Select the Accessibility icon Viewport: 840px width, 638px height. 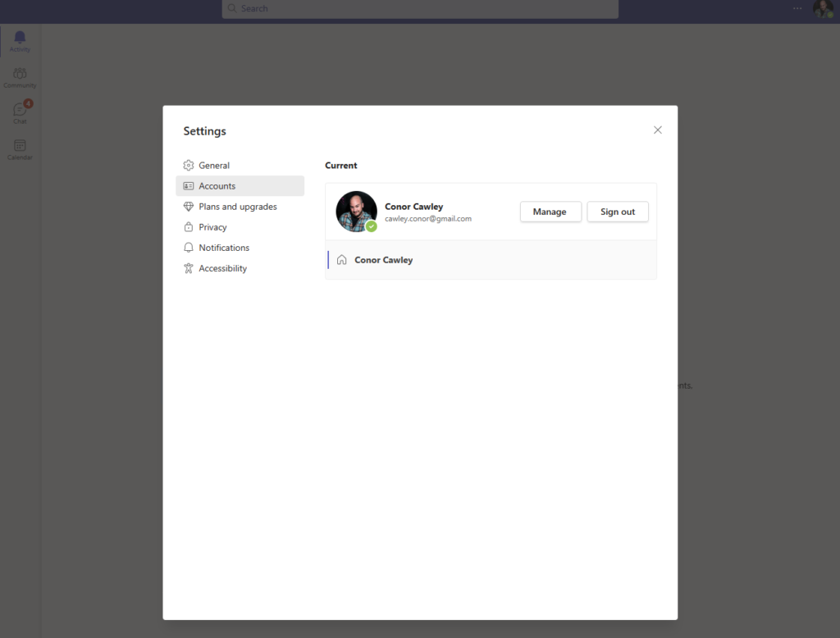coord(189,268)
